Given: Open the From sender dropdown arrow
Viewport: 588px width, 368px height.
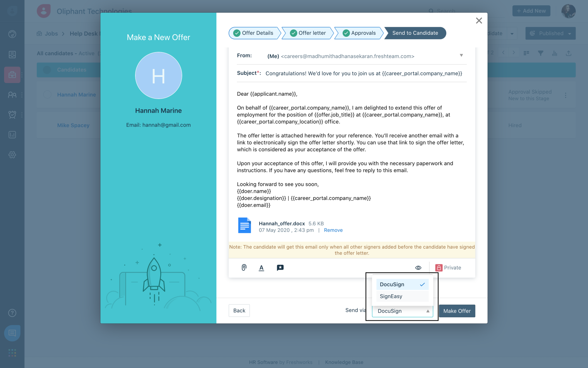Looking at the screenshot, I should coord(461,55).
